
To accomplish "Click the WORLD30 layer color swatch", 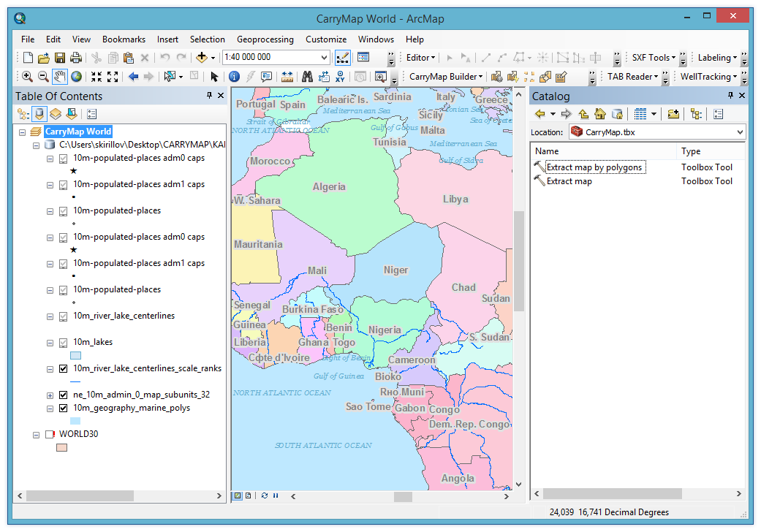I will tap(61, 448).
